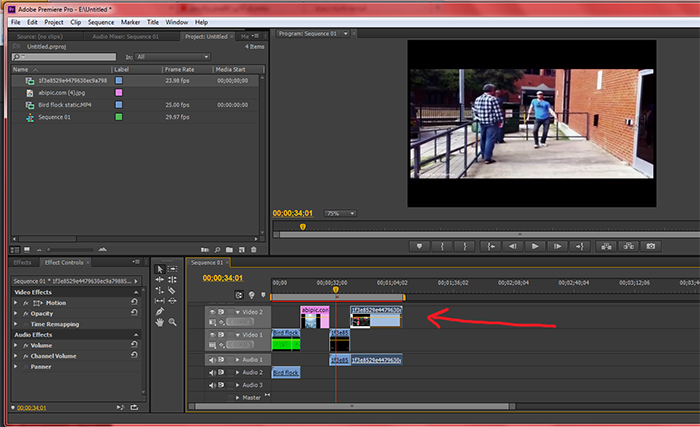Image resolution: width=700 pixels, height=427 pixels.
Task: Click the Extract button in Program monitor
Action: pos(629,246)
